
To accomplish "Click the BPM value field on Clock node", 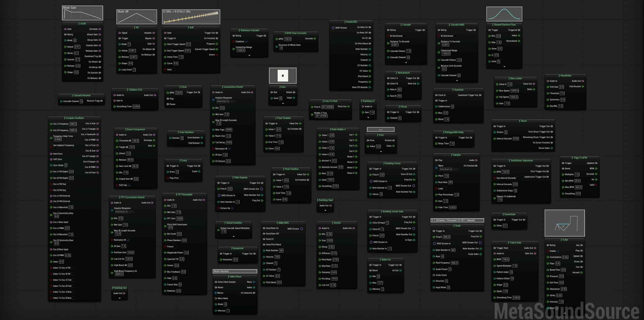I will (178, 93).
